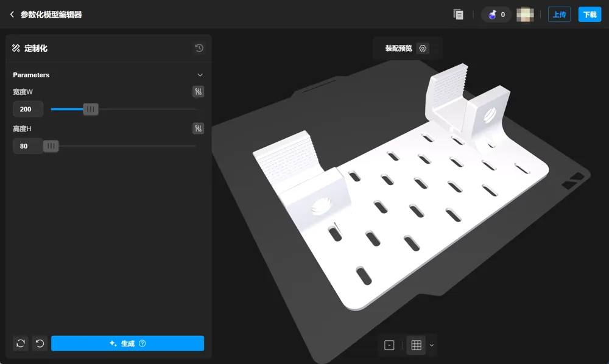This screenshot has width=609, height=364.
Task: Select the single plate view icon
Action: click(389, 345)
